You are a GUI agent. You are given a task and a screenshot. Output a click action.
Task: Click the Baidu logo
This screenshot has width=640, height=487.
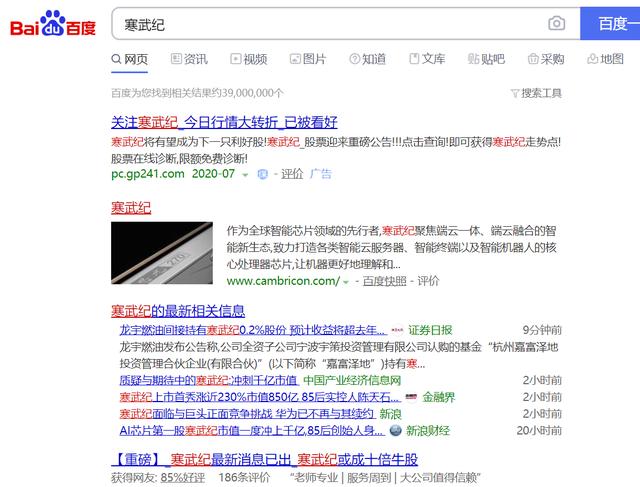coord(53,24)
